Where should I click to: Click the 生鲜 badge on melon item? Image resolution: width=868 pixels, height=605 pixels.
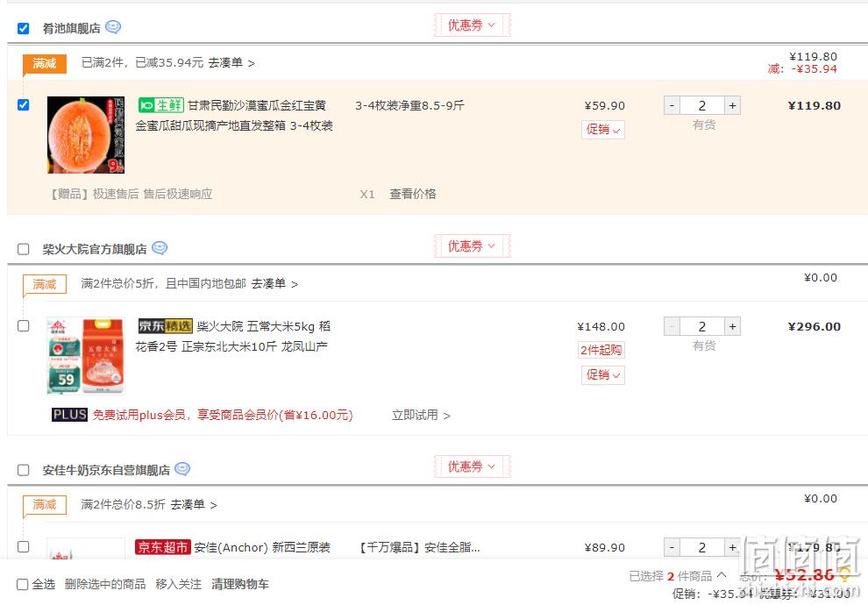160,105
